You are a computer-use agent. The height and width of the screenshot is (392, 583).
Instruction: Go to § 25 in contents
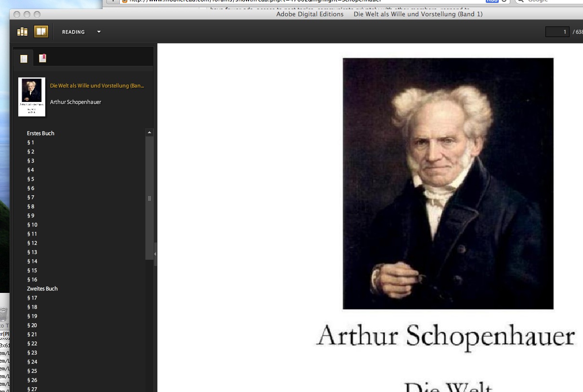(32, 371)
